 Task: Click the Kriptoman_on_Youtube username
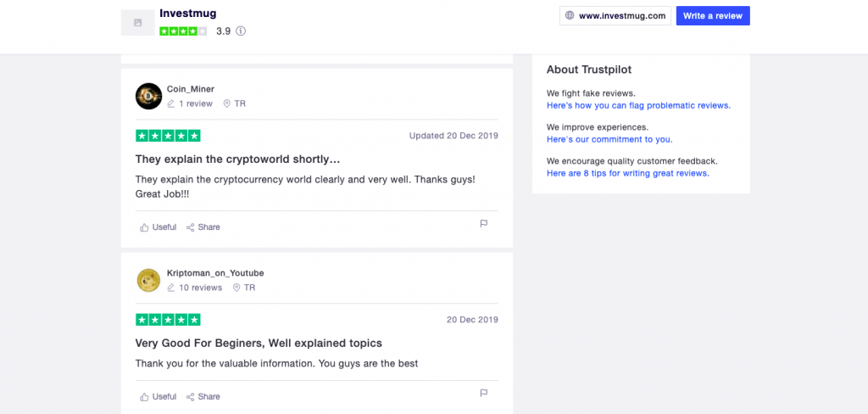(x=215, y=272)
